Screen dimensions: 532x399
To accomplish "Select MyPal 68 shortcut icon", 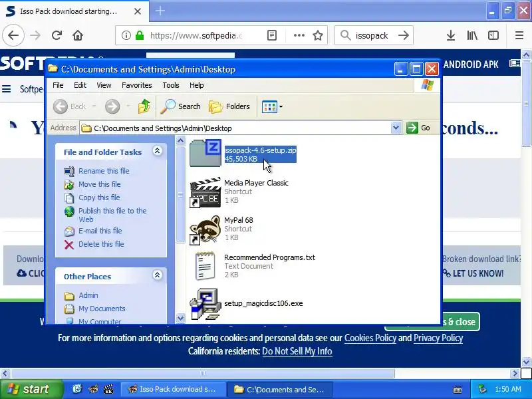I will point(205,229).
